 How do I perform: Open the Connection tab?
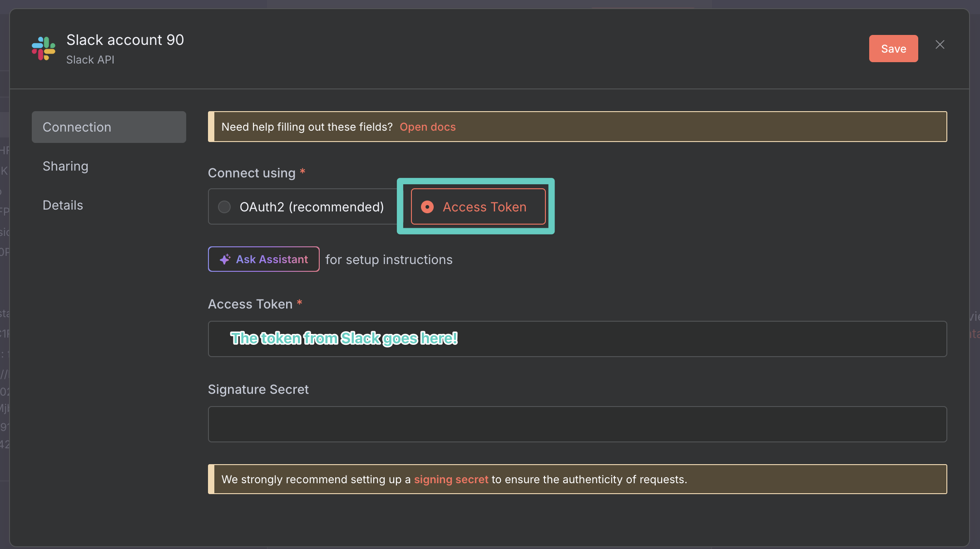pyautogui.click(x=109, y=127)
